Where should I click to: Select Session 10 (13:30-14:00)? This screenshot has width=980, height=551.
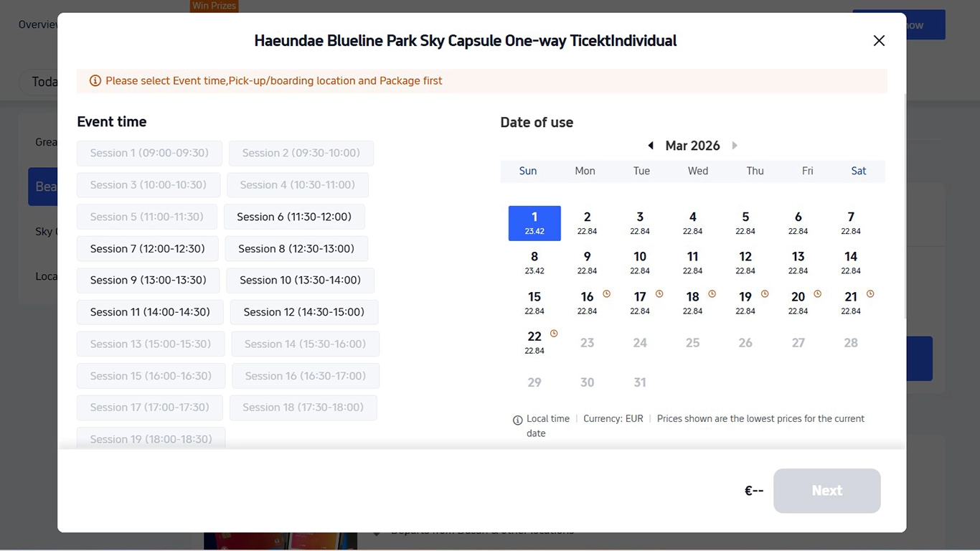(x=300, y=281)
